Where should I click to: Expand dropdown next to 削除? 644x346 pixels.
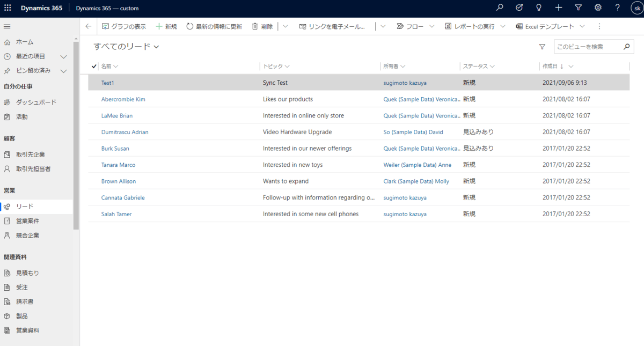click(286, 26)
